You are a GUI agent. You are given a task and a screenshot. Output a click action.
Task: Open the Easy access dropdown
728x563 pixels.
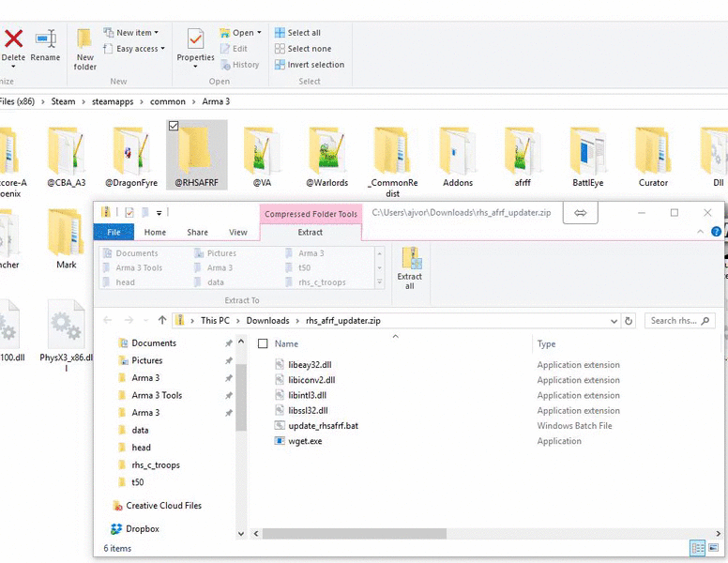tap(134, 49)
